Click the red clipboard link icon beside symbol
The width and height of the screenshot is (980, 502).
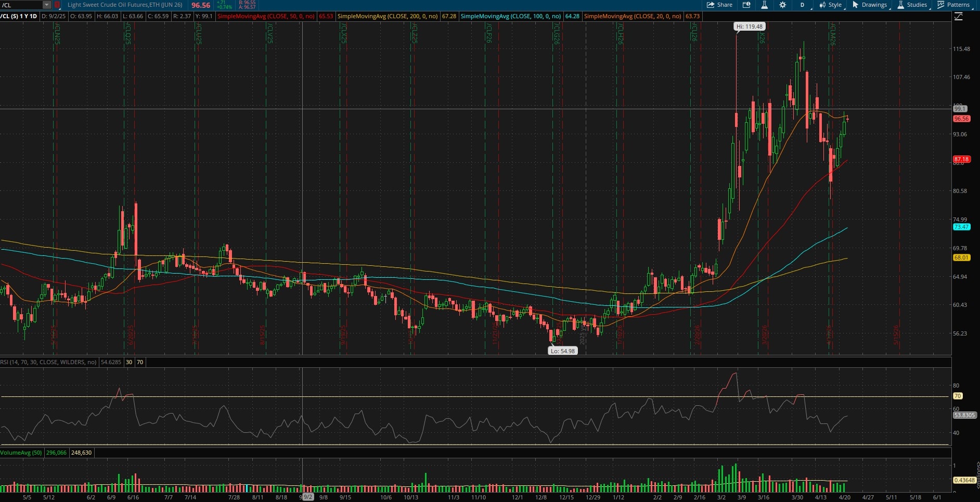[57, 5]
